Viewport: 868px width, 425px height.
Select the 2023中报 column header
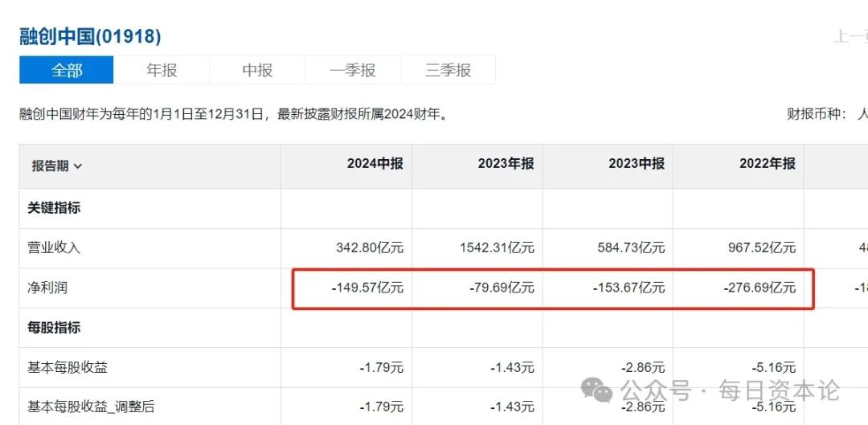pyautogui.click(x=637, y=164)
